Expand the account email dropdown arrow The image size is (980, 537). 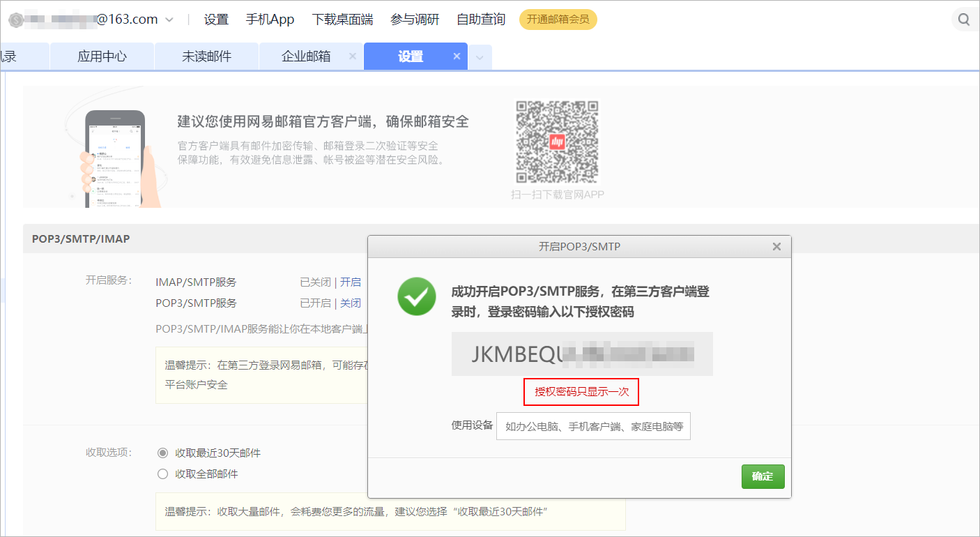[169, 20]
